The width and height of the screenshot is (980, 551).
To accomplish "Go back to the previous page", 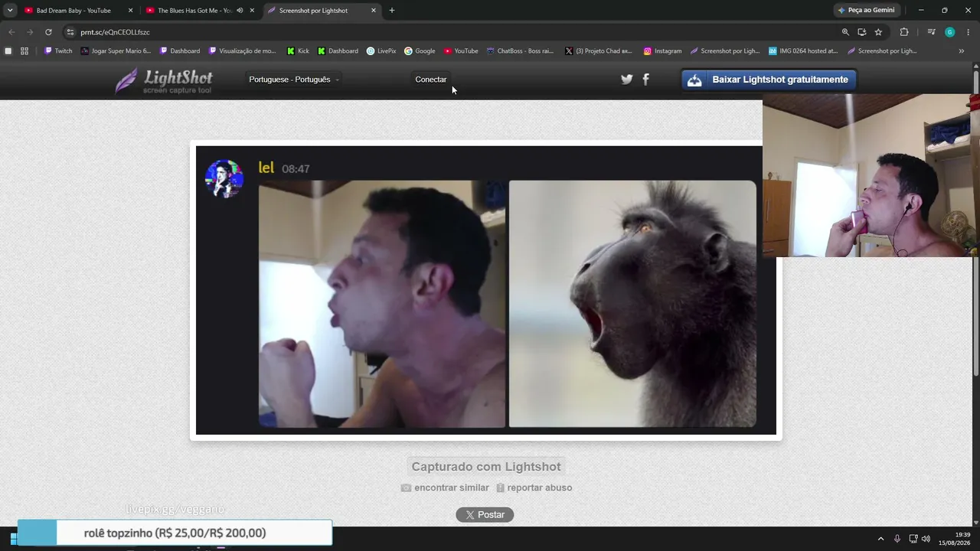I will click(11, 32).
